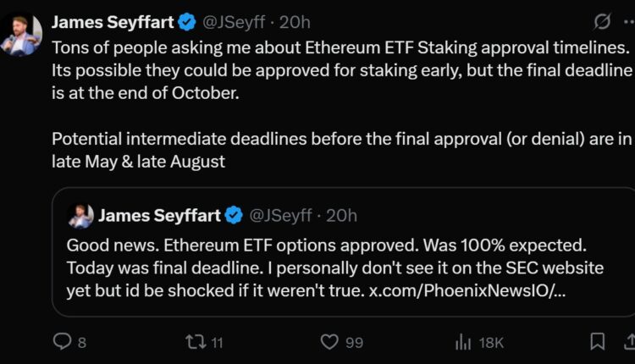Click the 18K view count
Image resolution: width=635 pixels, height=364 pixels.
pos(492,342)
